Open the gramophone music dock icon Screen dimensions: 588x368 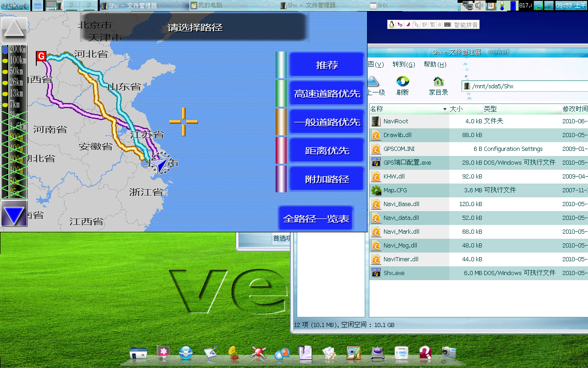click(x=234, y=353)
